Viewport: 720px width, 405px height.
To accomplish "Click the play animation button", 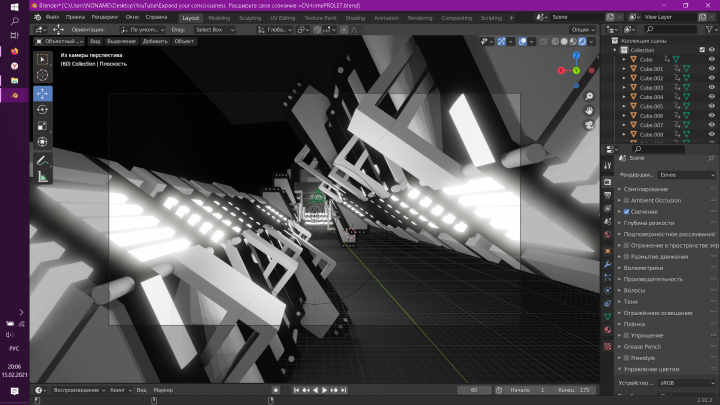I will tap(325, 390).
